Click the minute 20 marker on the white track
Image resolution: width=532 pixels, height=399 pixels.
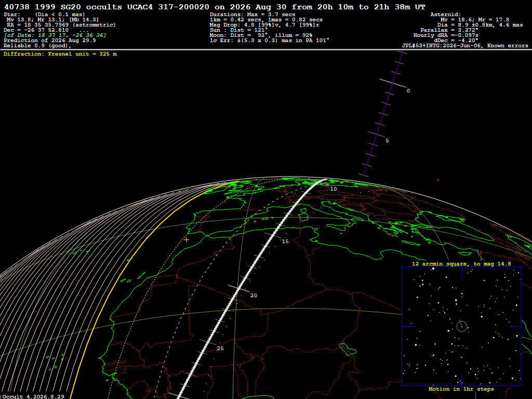pyautogui.click(x=254, y=296)
